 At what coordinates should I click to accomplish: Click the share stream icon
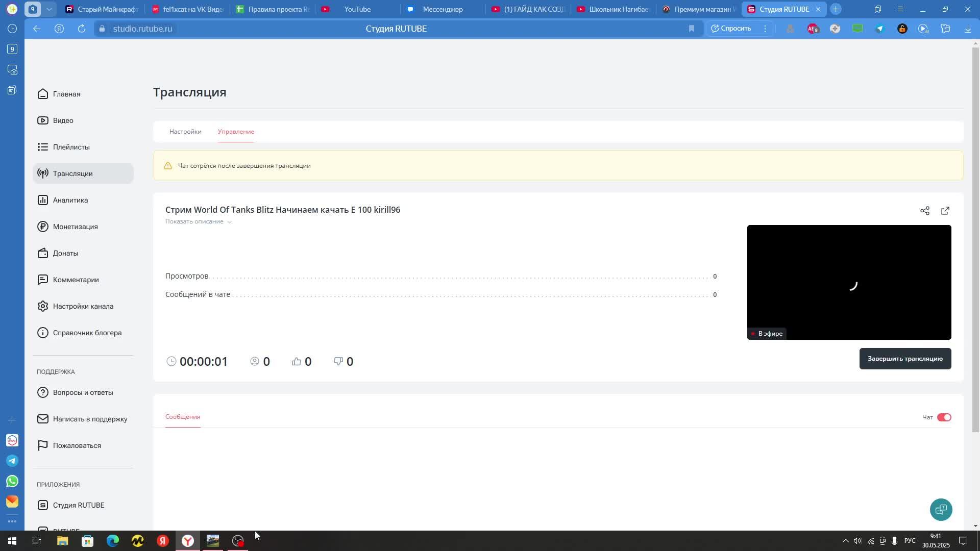[925, 211]
